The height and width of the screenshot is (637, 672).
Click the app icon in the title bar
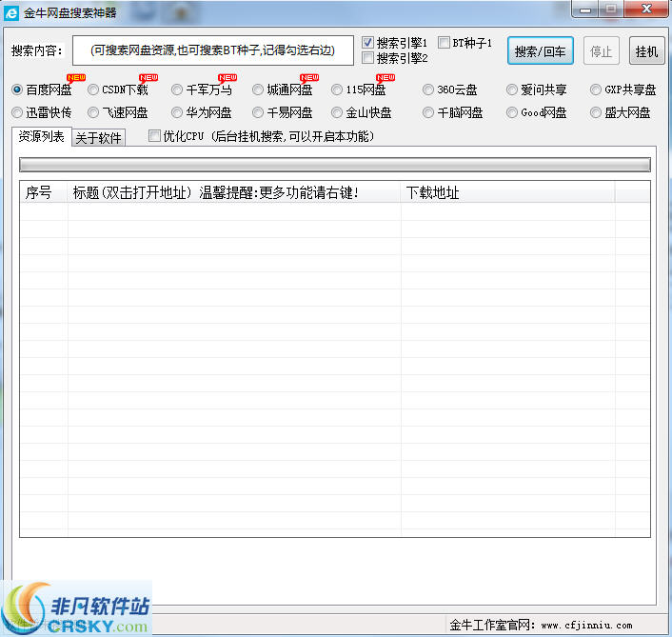11,13
